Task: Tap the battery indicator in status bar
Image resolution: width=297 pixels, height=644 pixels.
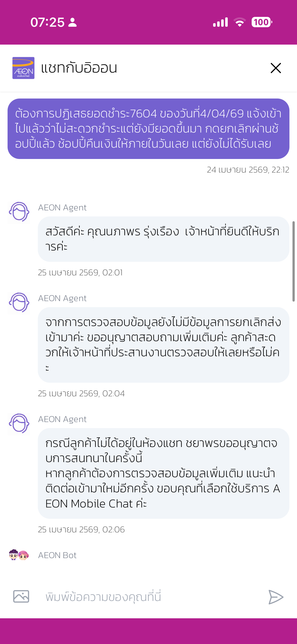Action: point(261,22)
